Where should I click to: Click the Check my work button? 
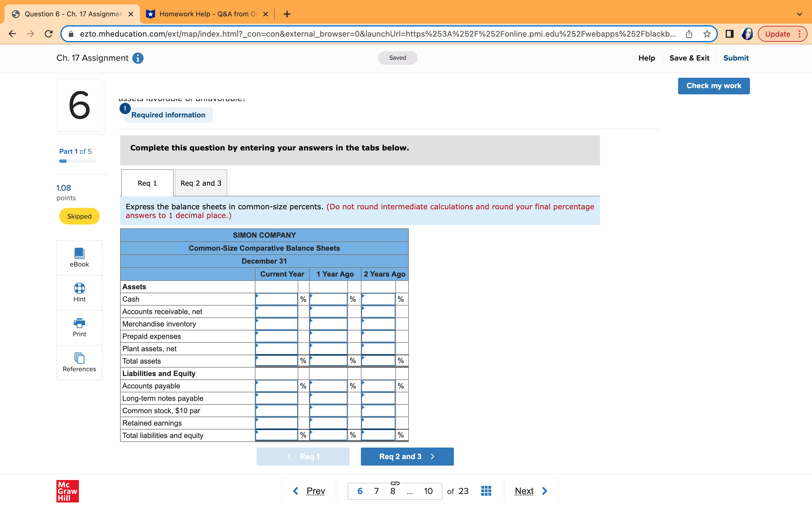pyautogui.click(x=713, y=86)
